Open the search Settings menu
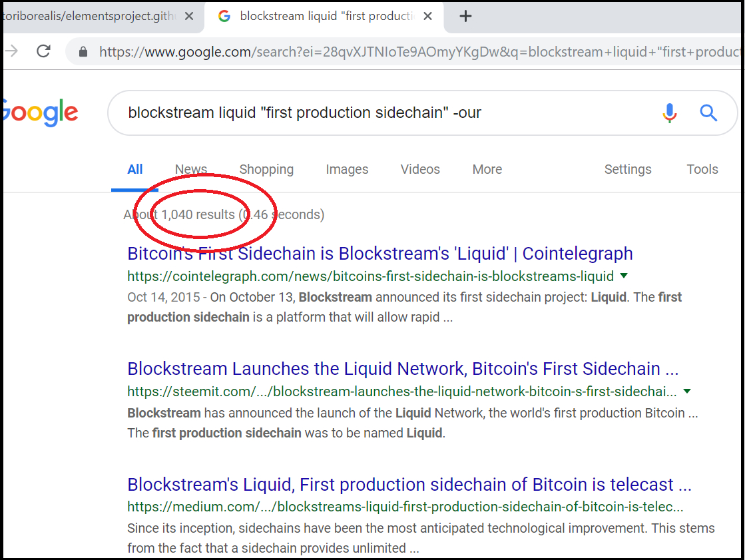Viewport: 745px width, 560px height. pyautogui.click(x=628, y=169)
